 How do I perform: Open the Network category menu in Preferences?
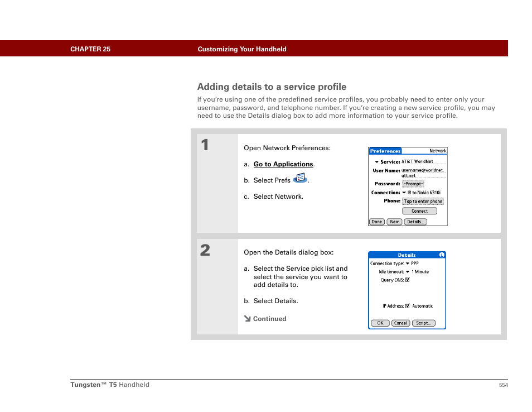(438, 151)
